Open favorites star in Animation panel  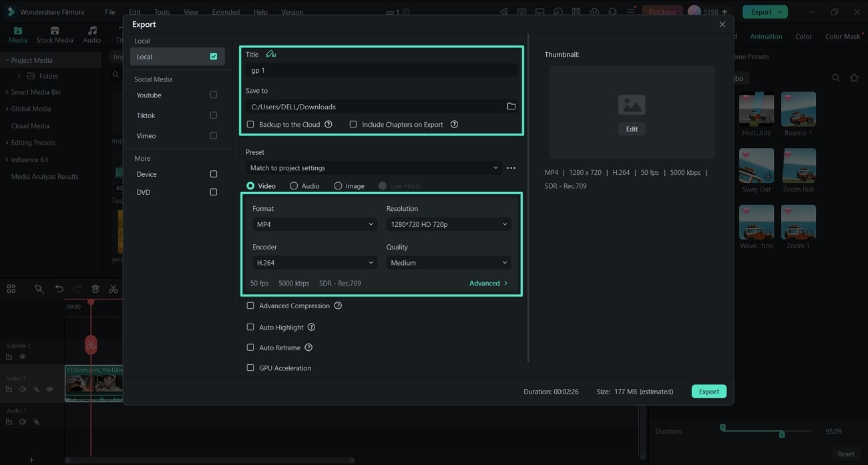click(854, 78)
